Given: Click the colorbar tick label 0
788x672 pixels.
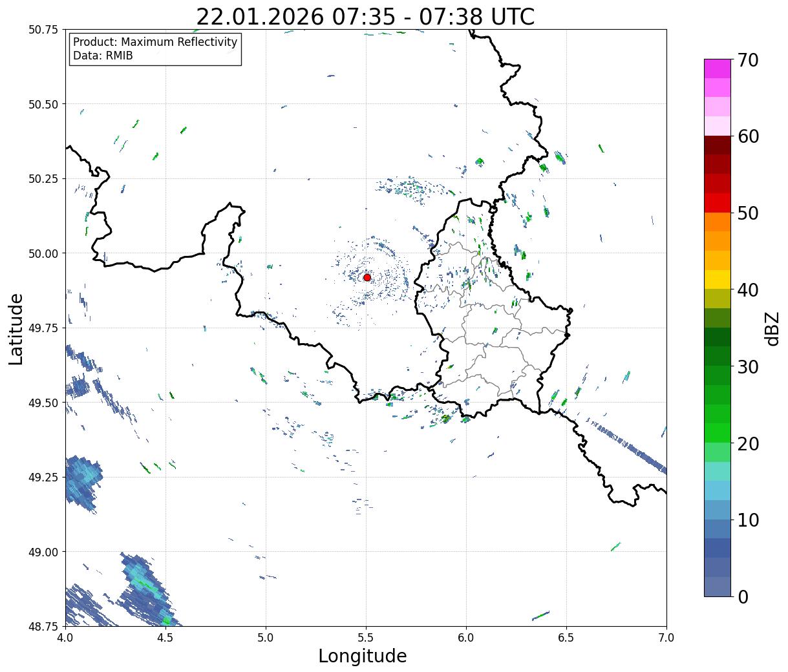Looking at the screenshot, I should (742, 596).
